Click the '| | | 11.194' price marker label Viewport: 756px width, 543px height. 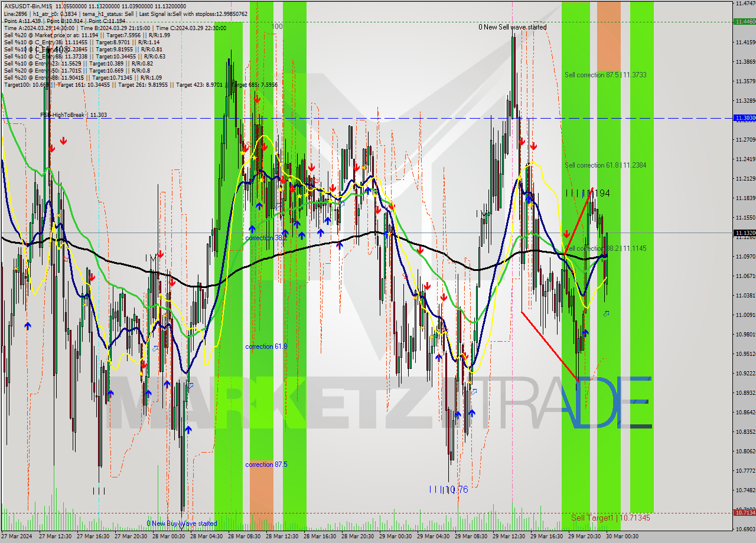pos(588,193)
